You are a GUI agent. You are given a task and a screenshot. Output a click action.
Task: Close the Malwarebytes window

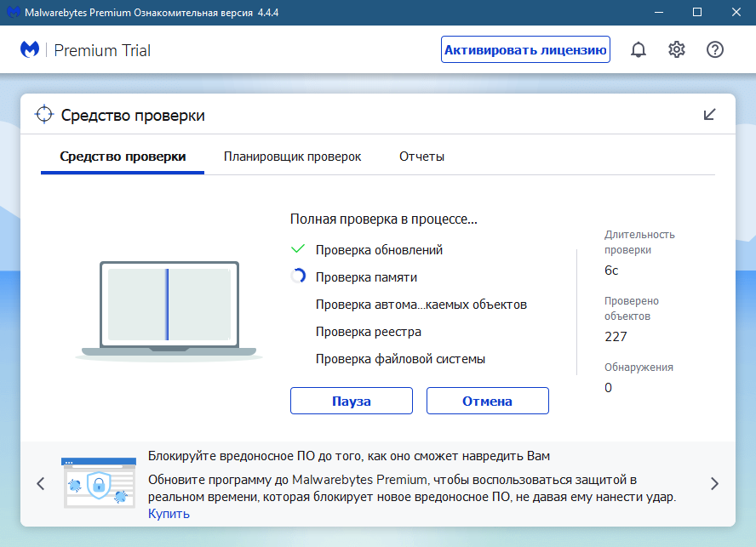736,12
